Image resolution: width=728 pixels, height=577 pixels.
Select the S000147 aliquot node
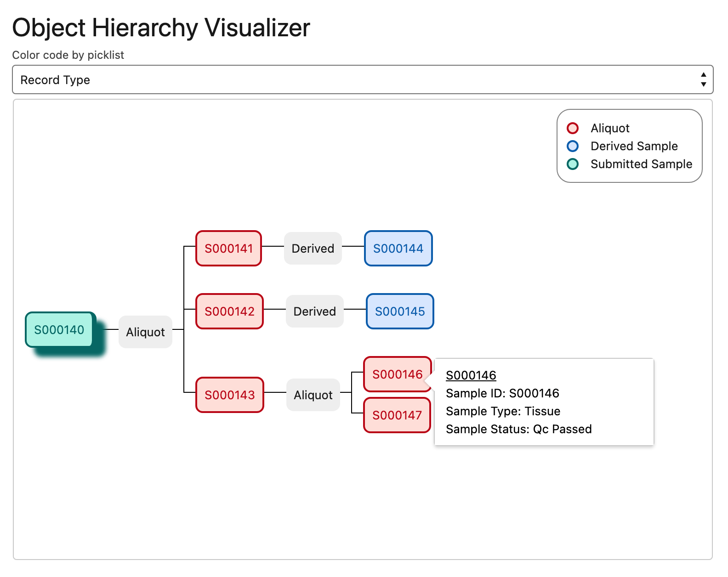(x=397, y=415)
